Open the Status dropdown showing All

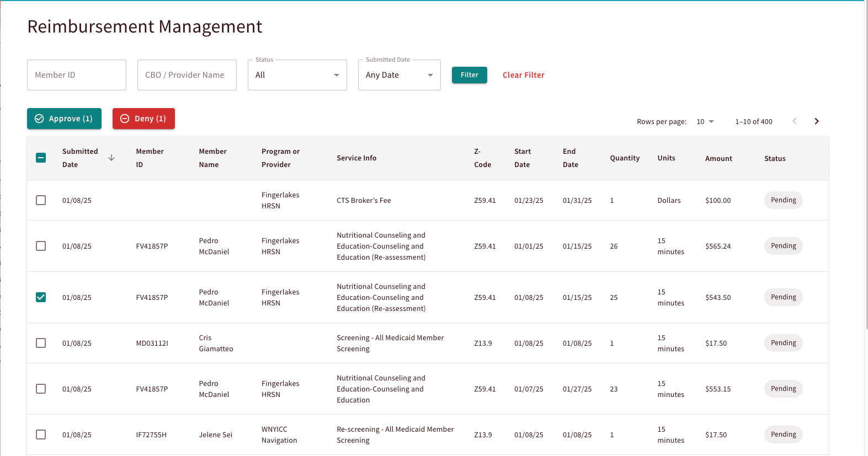tap(297, 75)
